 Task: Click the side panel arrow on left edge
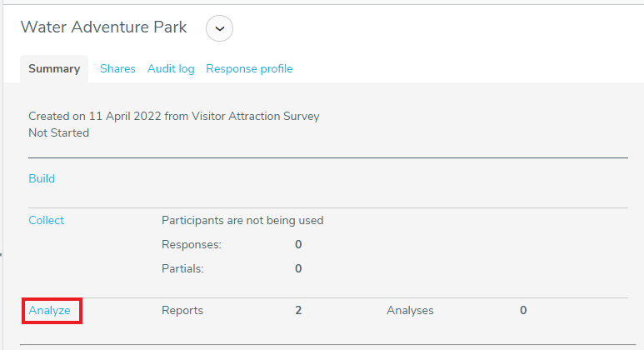click(1, 255)
